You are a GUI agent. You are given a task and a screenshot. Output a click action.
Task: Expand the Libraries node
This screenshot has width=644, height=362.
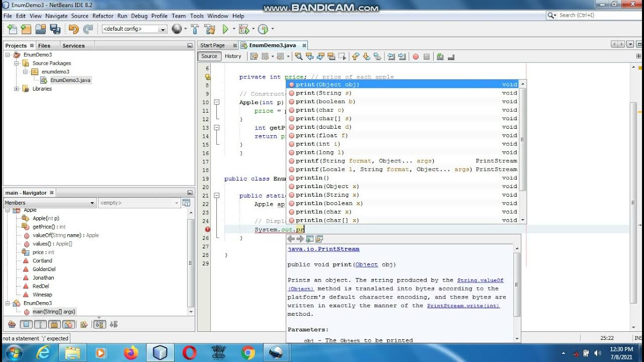click(x=17, y=89)
